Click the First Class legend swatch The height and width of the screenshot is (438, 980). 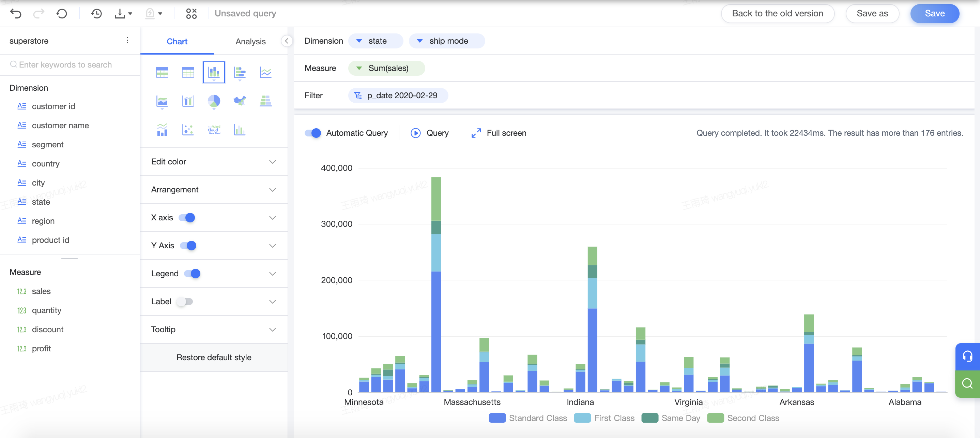point(582,418)
